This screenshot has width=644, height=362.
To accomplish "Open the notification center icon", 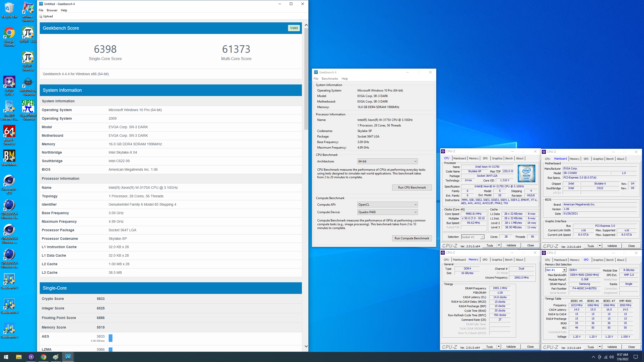I will [636, 357].
